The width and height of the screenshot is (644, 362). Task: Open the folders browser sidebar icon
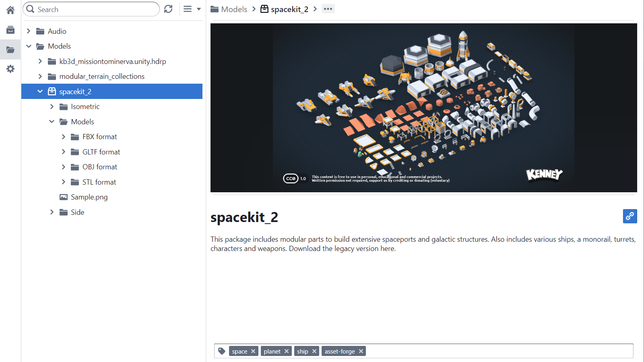point(10,50)
